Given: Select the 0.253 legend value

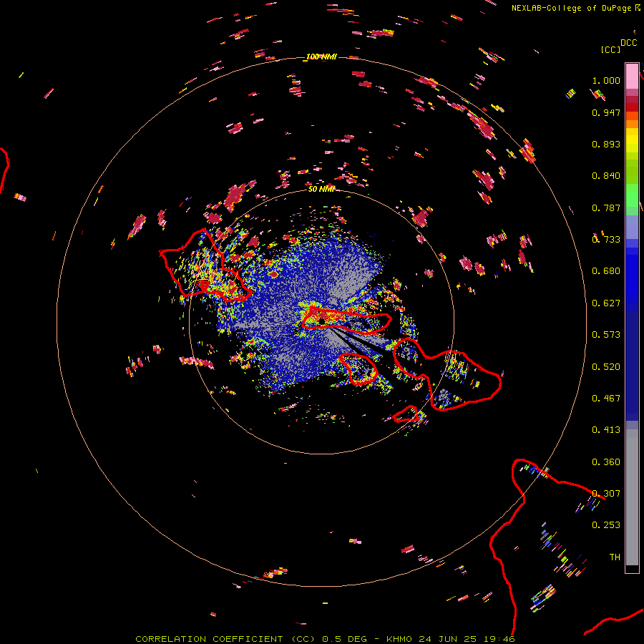Looking at the screenshot, I should pos(606,525).
